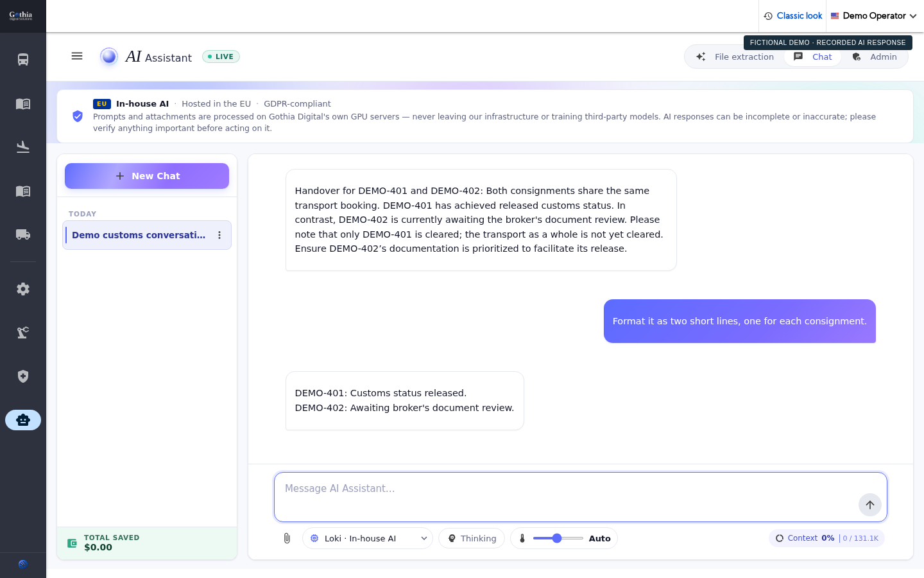Toggle the hamburger menu
The width and height of the screenshot is (924, 578).
[77, 56]
